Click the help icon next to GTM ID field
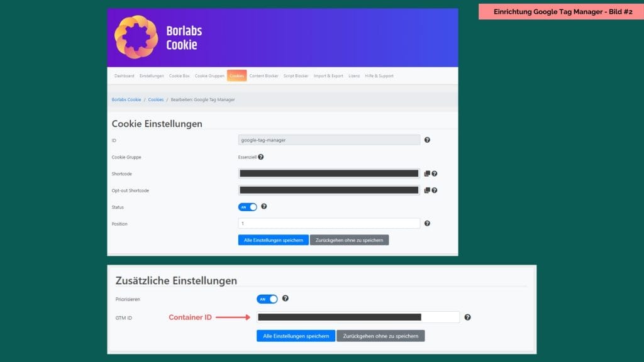This screenshot has height=362, width=644. (467, 317)
